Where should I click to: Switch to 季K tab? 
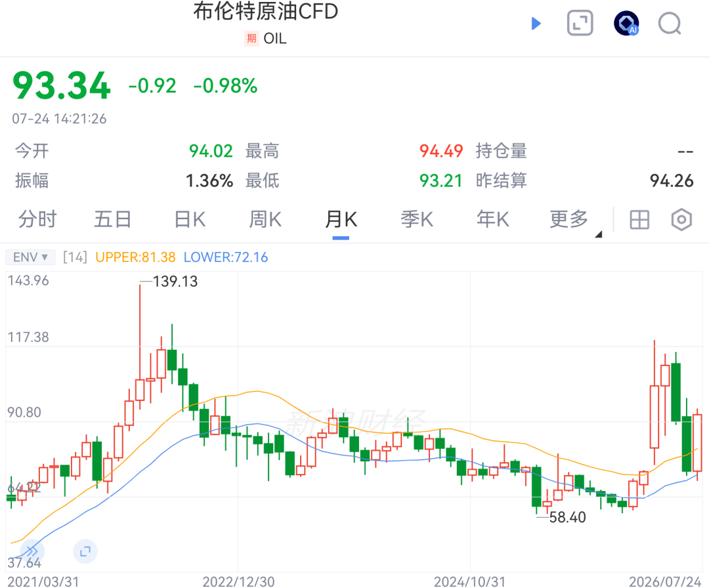click(x=417, y=220)
